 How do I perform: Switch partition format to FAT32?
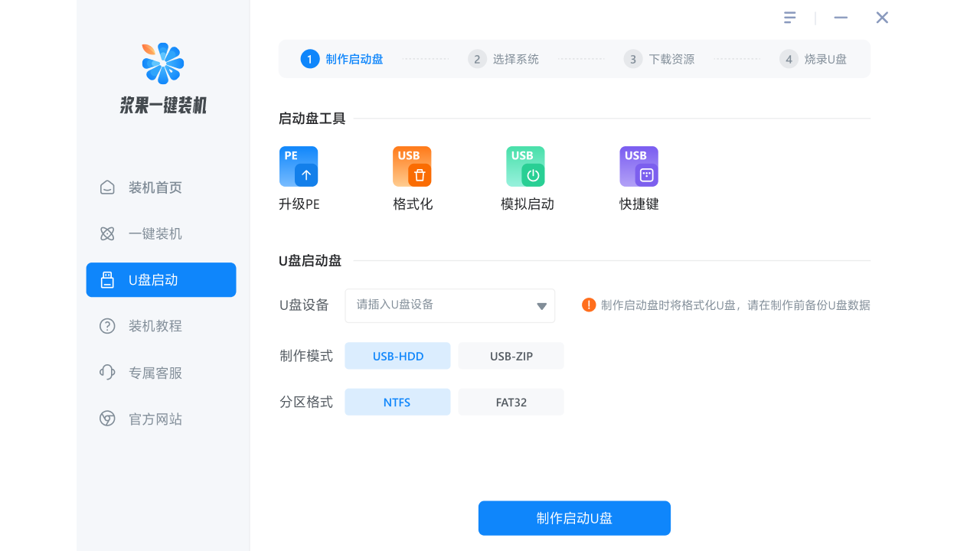[511, 402]
